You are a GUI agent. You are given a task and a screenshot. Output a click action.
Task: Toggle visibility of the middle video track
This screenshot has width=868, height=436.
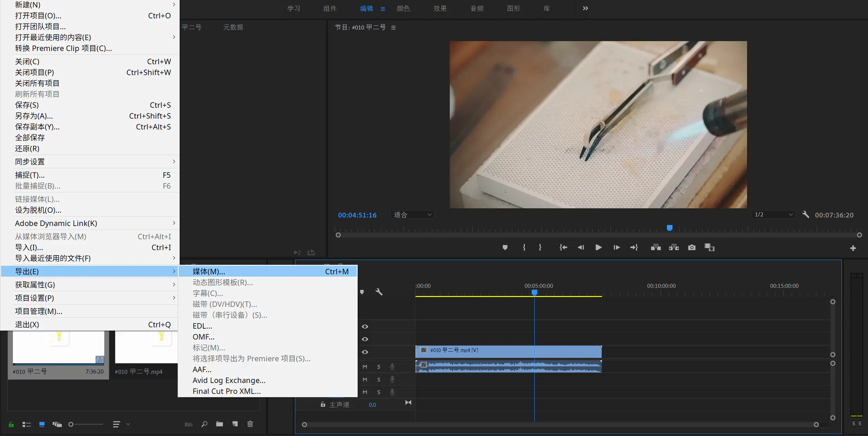tap(365, 339)
